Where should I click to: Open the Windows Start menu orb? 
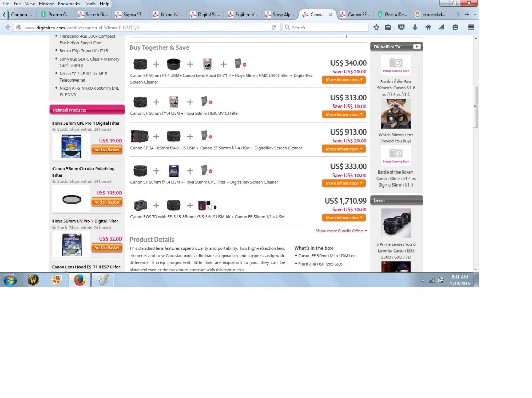tap(10, 280)
